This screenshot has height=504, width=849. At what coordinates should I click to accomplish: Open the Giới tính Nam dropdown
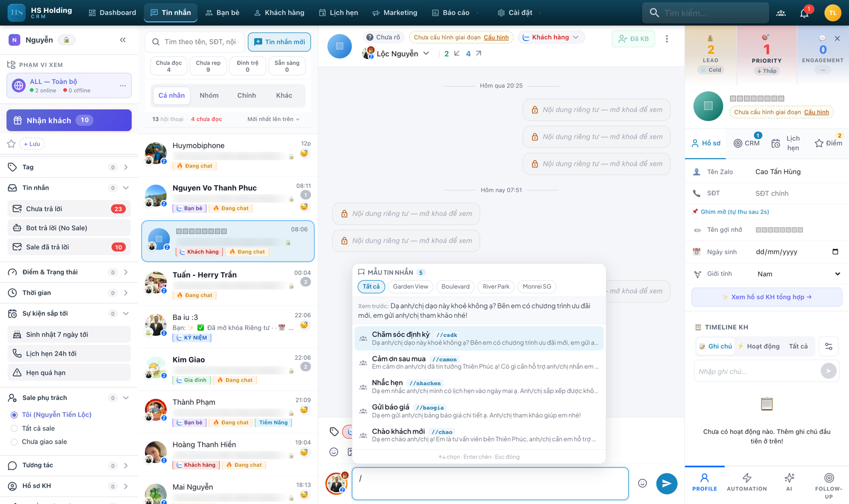(x=799, y=274)
